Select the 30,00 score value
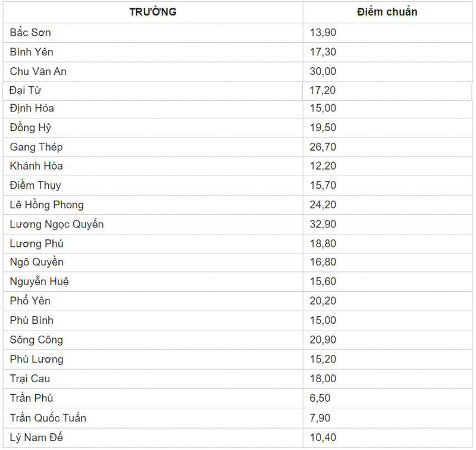The width and height of the screenshot is (476, 450). click(323, 71)
